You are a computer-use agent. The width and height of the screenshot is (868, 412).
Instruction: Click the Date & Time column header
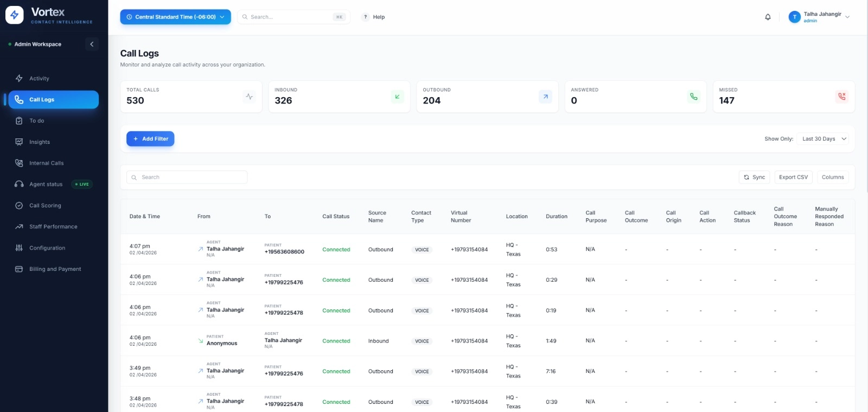pyautogui.click(x=145, y=217)
